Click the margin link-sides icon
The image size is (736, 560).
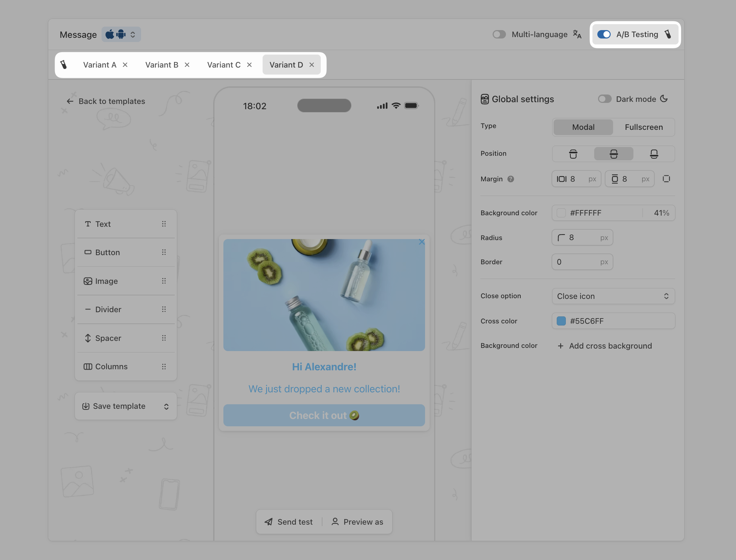pos(666,179)
